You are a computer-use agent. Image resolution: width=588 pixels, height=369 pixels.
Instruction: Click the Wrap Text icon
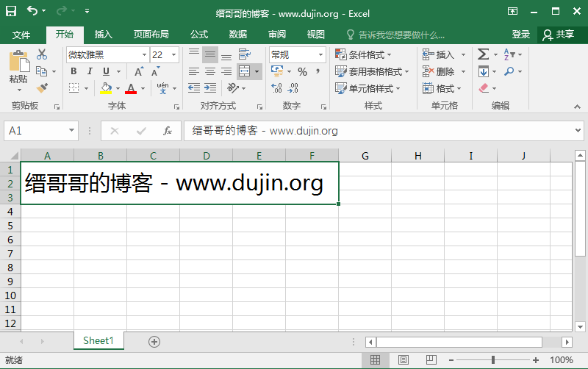click(245, 54)
